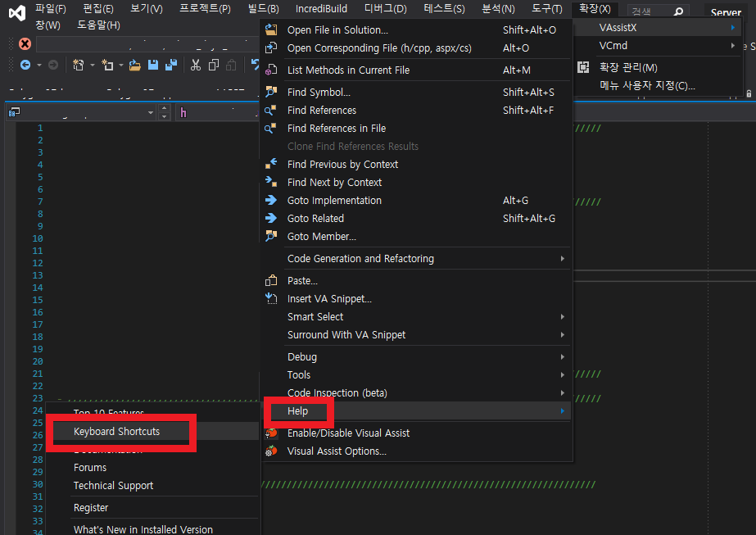This screenshot has width=756, height=535.
Task: Open the 편집(E) menu
Action: pos(98,9)
